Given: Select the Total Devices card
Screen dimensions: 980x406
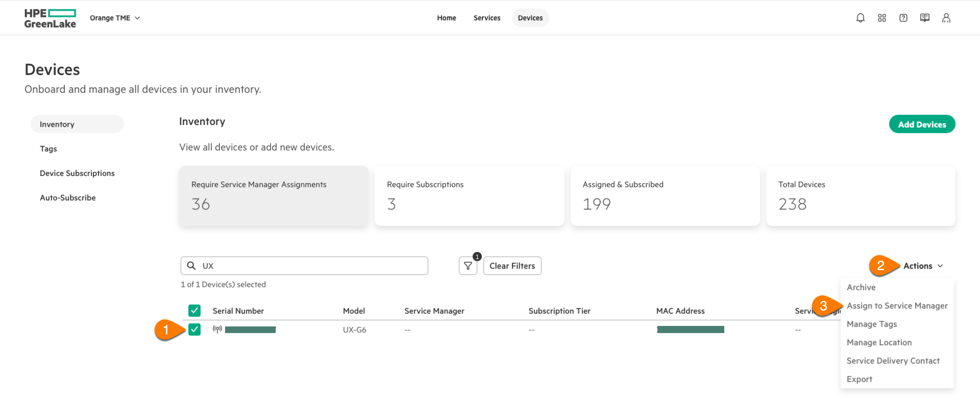Looking at the screenshot, I should click(x=861, y=196).
